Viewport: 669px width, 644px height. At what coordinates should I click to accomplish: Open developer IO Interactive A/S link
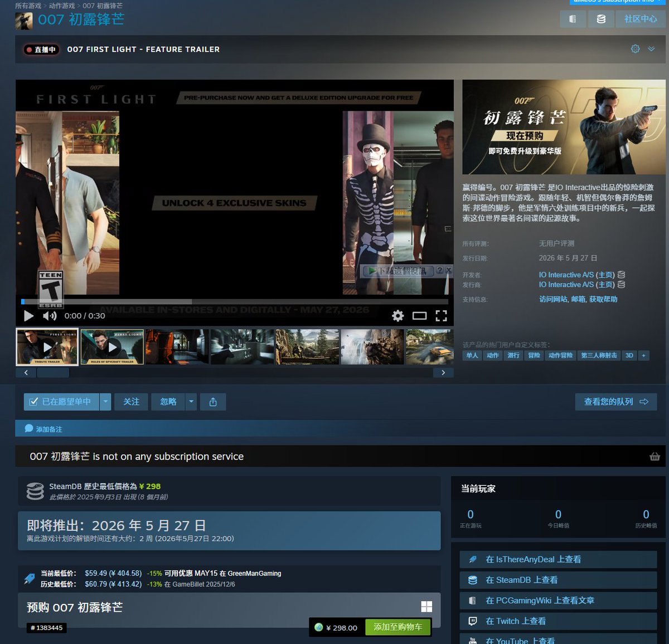[566, 275]
